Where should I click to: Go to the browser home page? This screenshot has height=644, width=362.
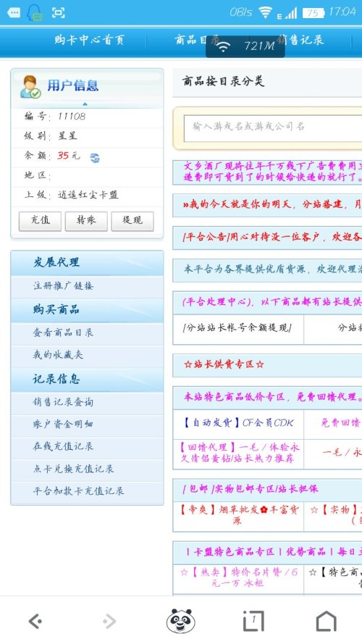[x=326, y=621]
